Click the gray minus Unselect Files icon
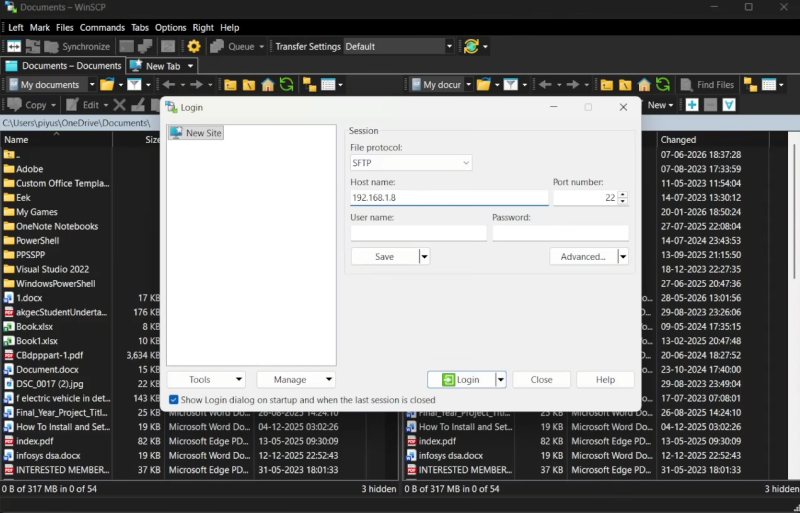Image resolution: width=800 pixels, height=513 pixels. [710, 105]
